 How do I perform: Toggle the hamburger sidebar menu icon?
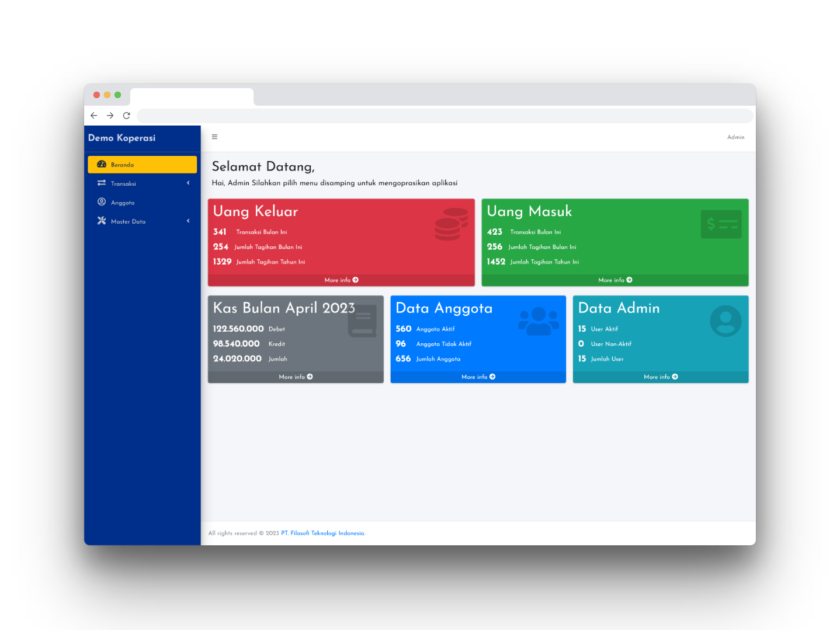214,137
